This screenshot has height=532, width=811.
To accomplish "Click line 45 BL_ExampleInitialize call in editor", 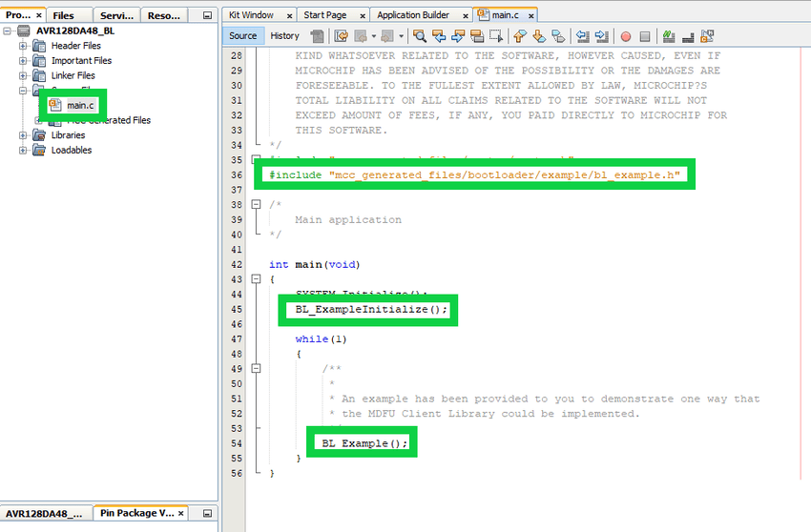I will [370, 310].
